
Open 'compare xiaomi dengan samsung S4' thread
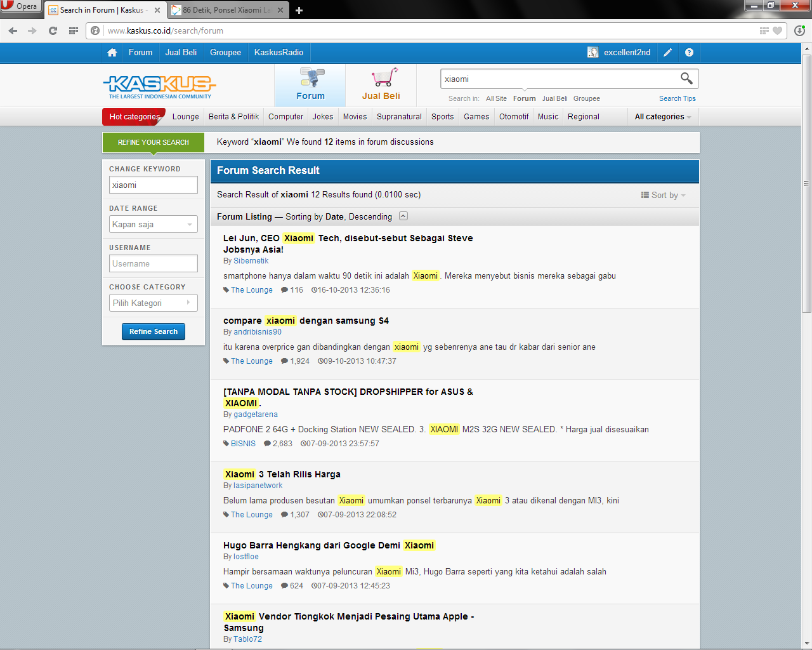pyautogui.click(x=306, y=321)
